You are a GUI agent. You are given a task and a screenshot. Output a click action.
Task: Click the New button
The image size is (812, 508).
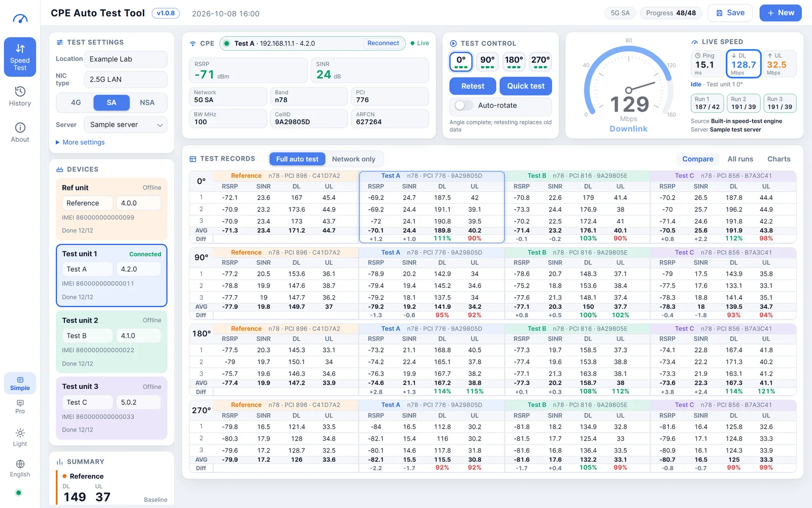pyautogui.click(x=781, y=13)
